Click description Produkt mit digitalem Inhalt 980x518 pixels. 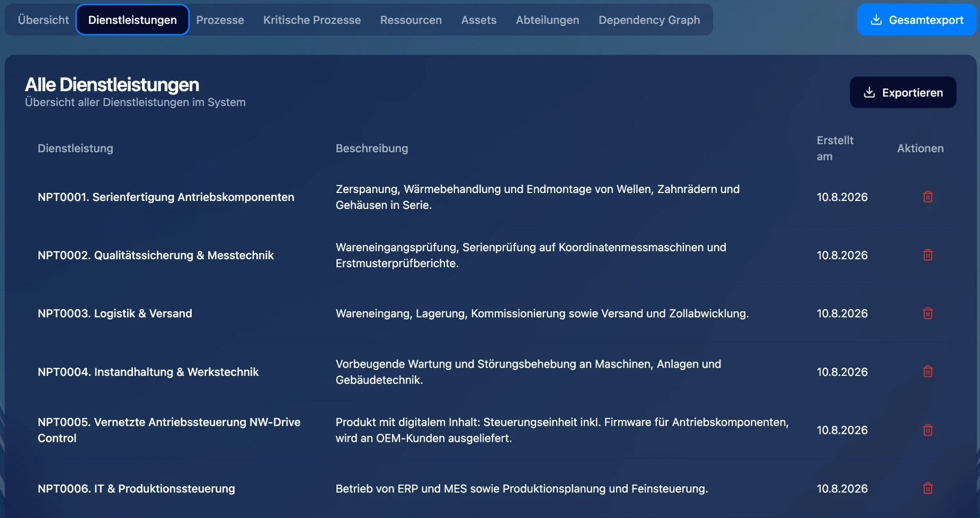point(562,430)
